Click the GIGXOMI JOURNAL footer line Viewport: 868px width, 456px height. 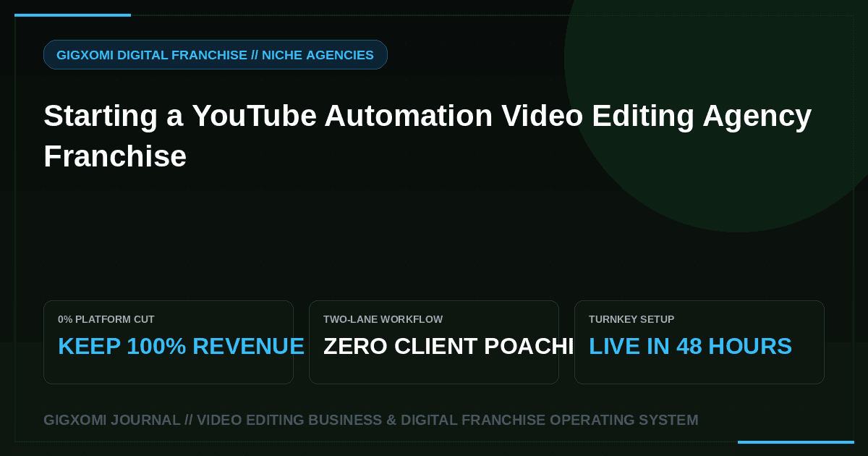[371, 420]
